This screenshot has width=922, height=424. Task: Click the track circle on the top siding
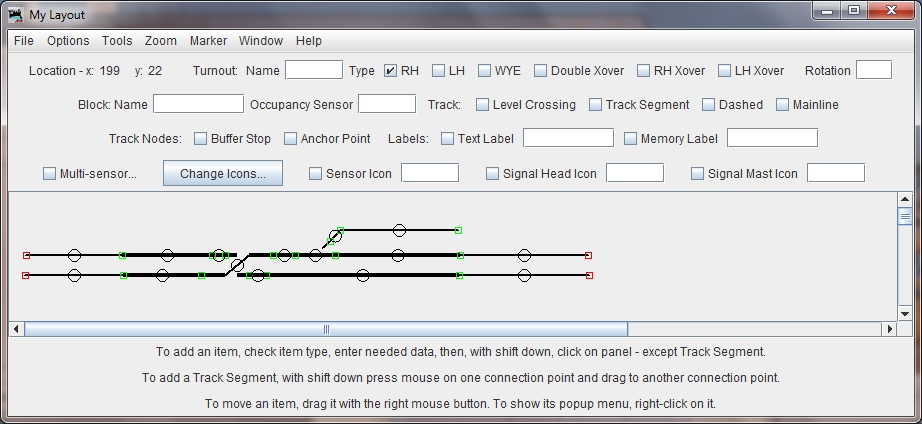399,230
